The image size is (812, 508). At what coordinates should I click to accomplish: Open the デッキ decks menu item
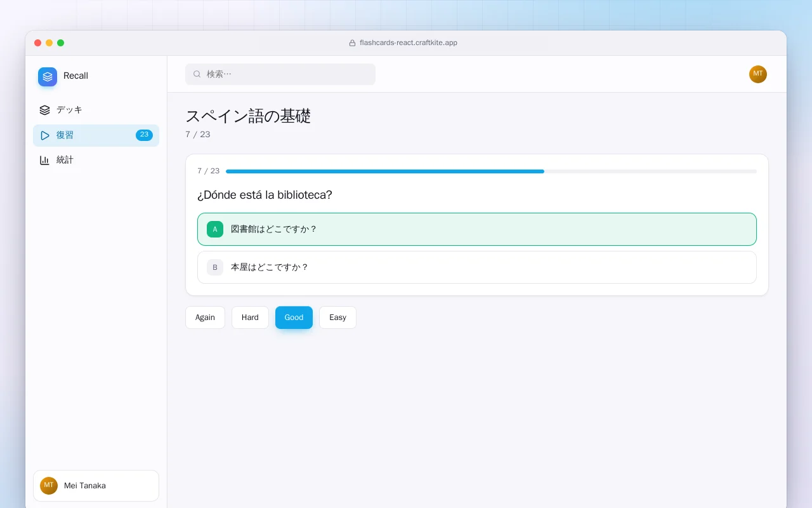point(96,110)
